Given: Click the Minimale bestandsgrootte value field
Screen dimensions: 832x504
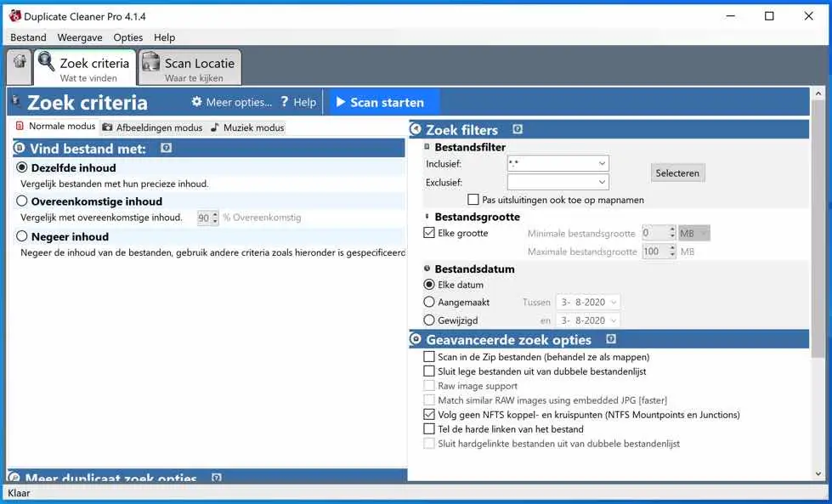Looking at the screenshot, I should pos(654,233).
